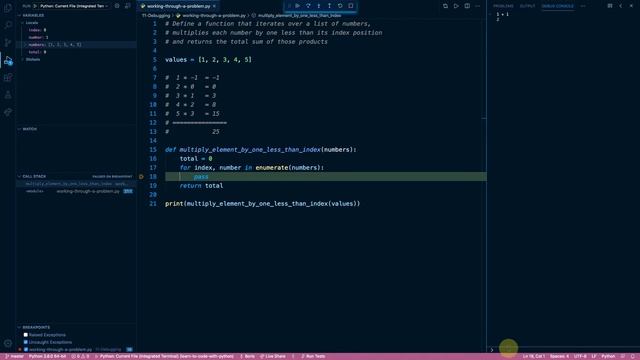This screenshot has width=640, height=360.
Task: Click the 11-Debugging breadcrumb folder
Action: 156,16
